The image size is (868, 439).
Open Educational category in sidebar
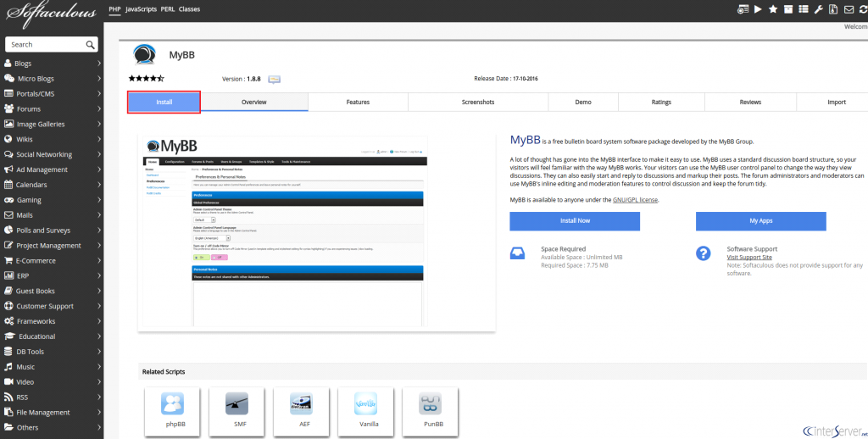click(x=52, y=336)
